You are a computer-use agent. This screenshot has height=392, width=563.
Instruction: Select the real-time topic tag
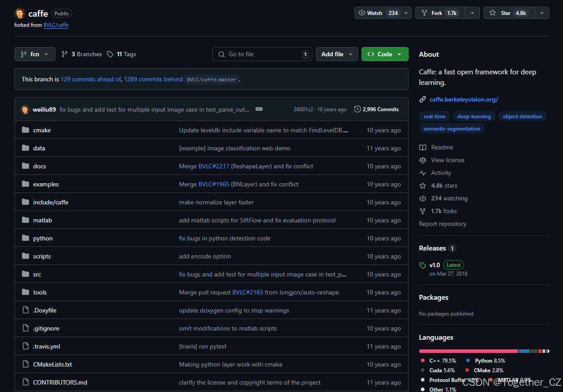click(435, 116)
